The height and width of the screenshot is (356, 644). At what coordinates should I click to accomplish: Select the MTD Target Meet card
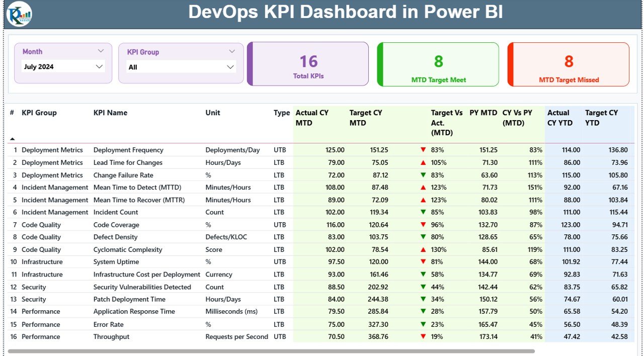438,64
